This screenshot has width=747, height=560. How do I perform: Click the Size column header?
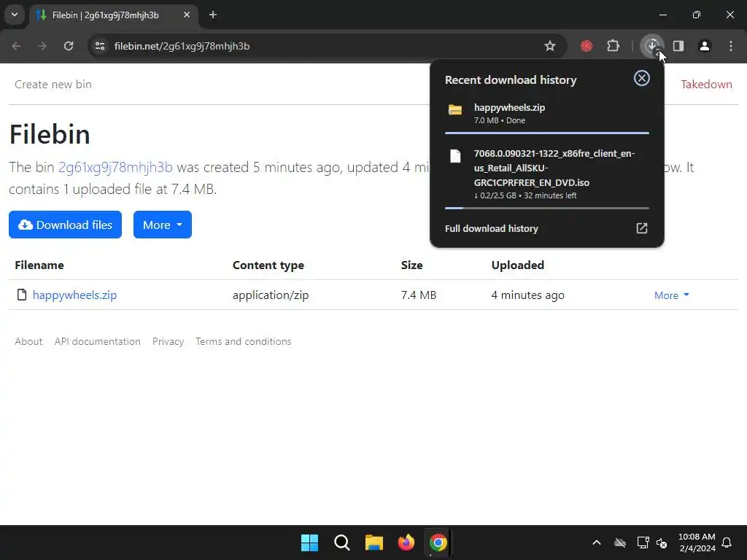[411, 265]
